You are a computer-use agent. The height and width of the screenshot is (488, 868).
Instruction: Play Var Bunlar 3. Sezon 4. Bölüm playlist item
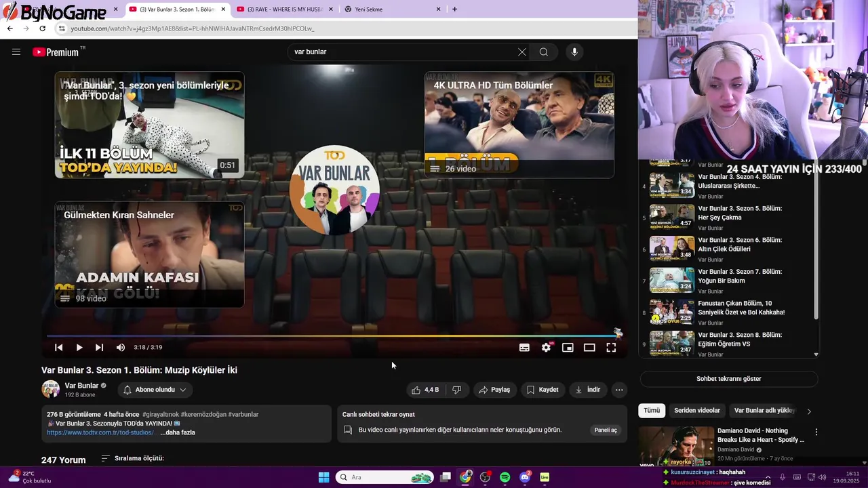pyautogui.click(x=729, y=186)
